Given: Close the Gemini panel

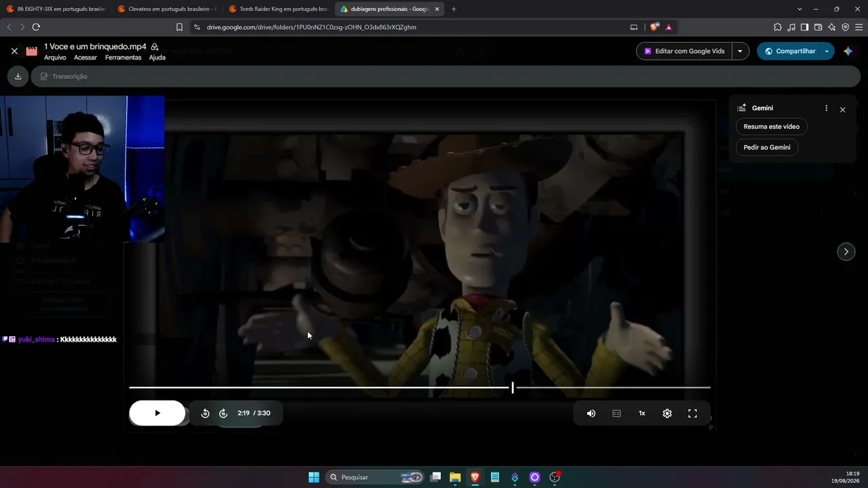Looking at the screenshot, I should tap(842, 110).
